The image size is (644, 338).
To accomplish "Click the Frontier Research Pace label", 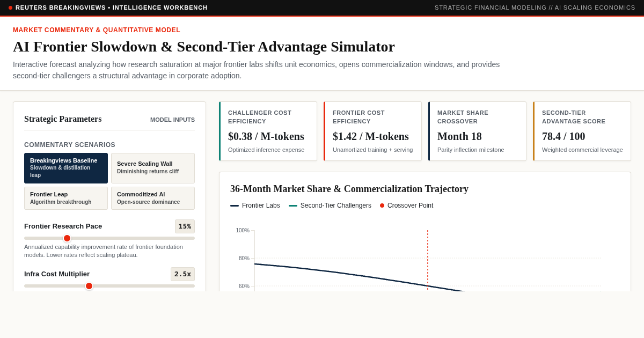I will [63, 226].
